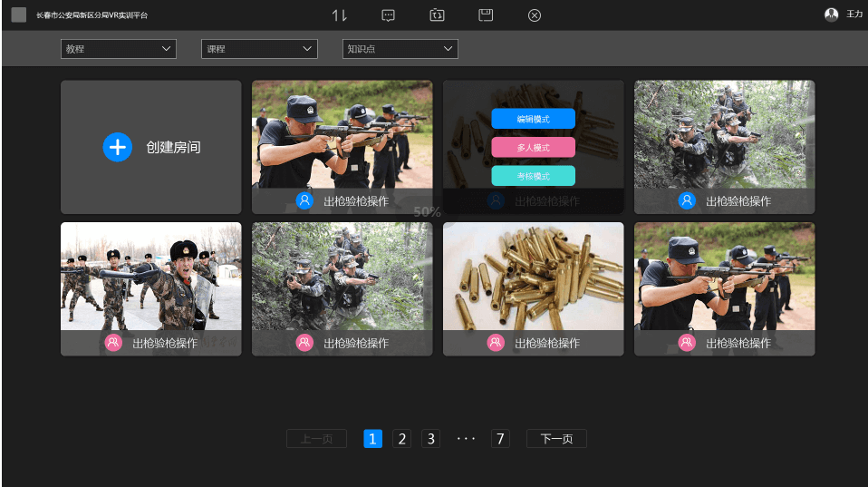Viewport: 868px width, 487px height.
Task: Click pink multi-user icon on forest patrol card
Action: point(304,343)
